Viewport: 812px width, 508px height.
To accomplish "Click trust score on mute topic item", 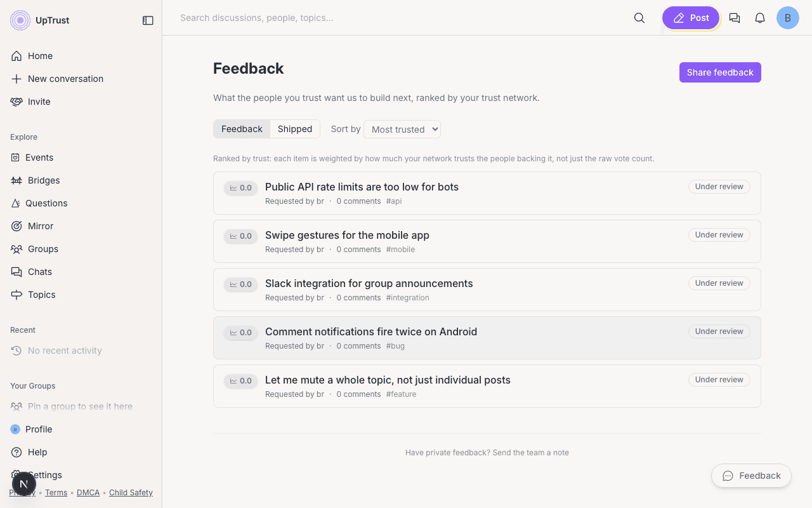I will point(240,381).
